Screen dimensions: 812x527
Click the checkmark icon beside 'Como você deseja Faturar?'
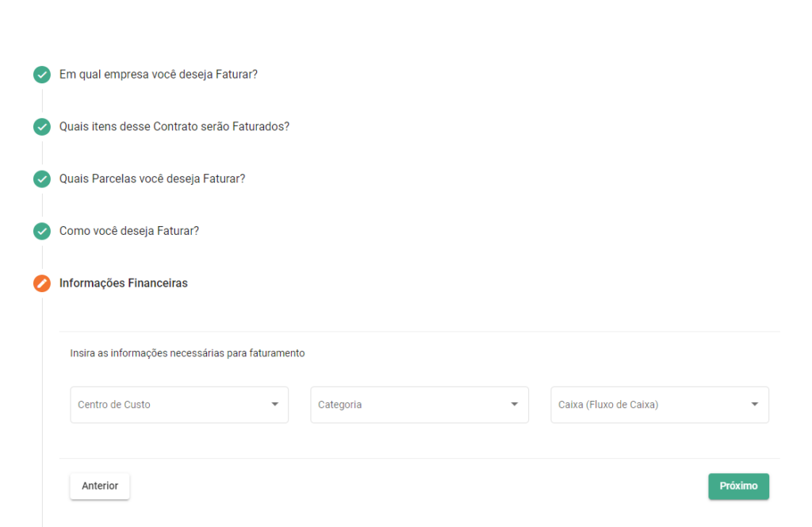pos(42,232)
